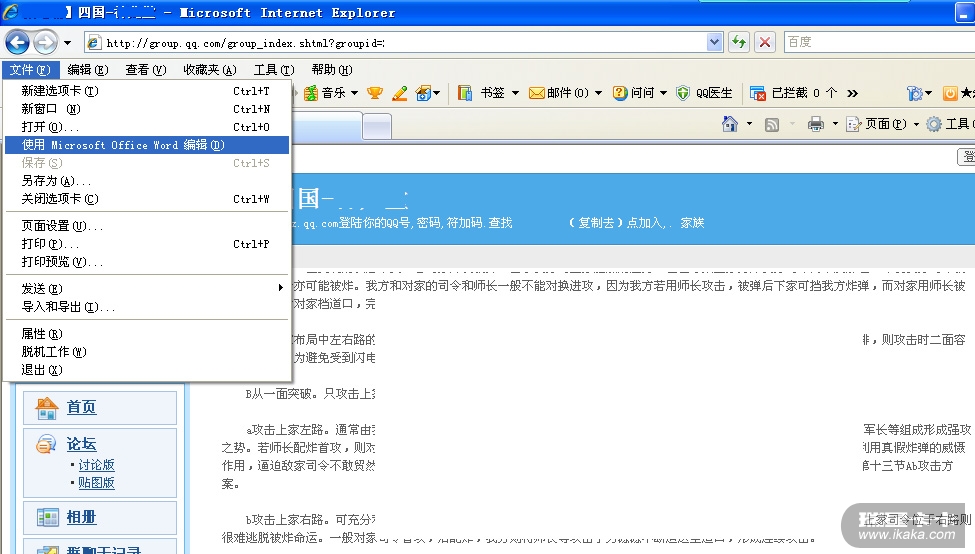This screenshot has width=975, height=554.
Task: Click the gold trophy toolbar icon
Action: (x=374, y=93)
